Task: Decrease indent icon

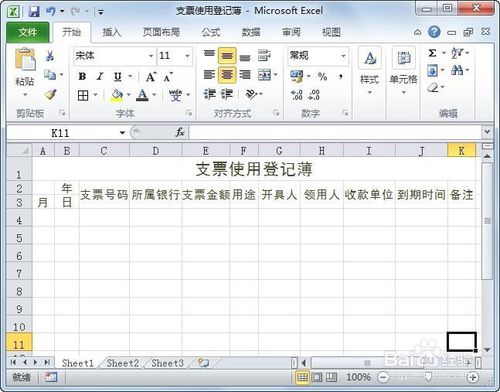Action: [210, 94]
